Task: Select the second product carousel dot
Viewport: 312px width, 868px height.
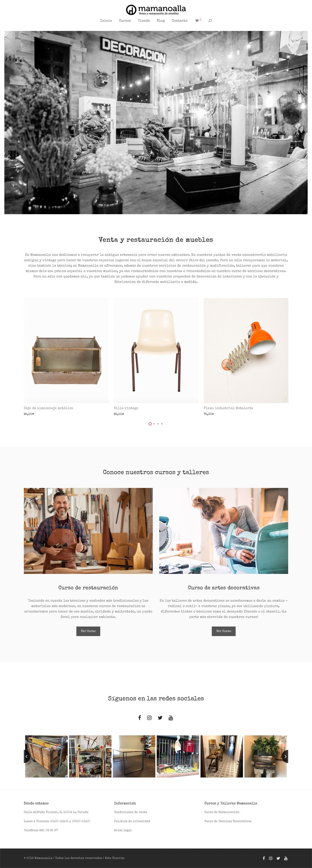Action: (154, 424)
